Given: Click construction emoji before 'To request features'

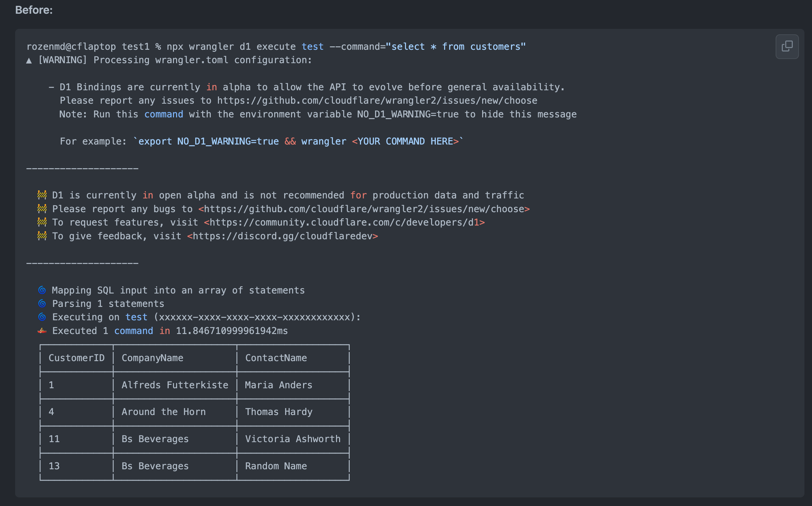Looking at the screenshot, I should (42, 222).
